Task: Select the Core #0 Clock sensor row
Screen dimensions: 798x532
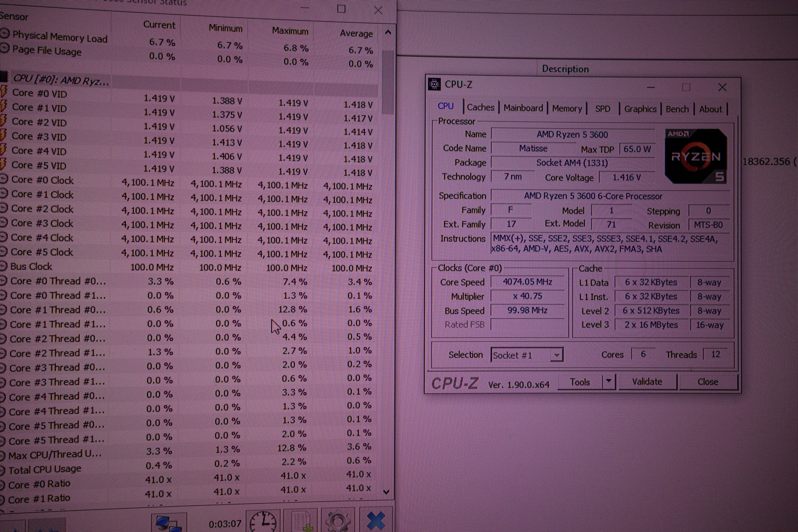Action: coord(42,180)
